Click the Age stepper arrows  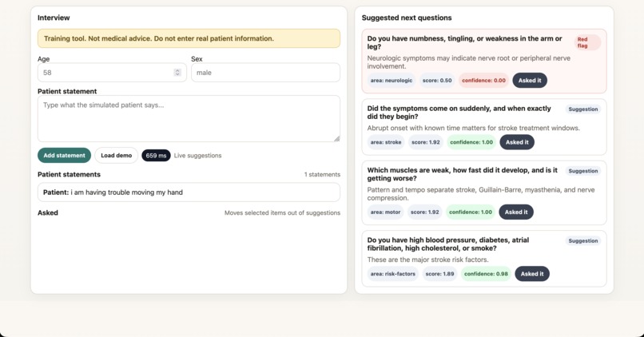(x=177, y=73)
